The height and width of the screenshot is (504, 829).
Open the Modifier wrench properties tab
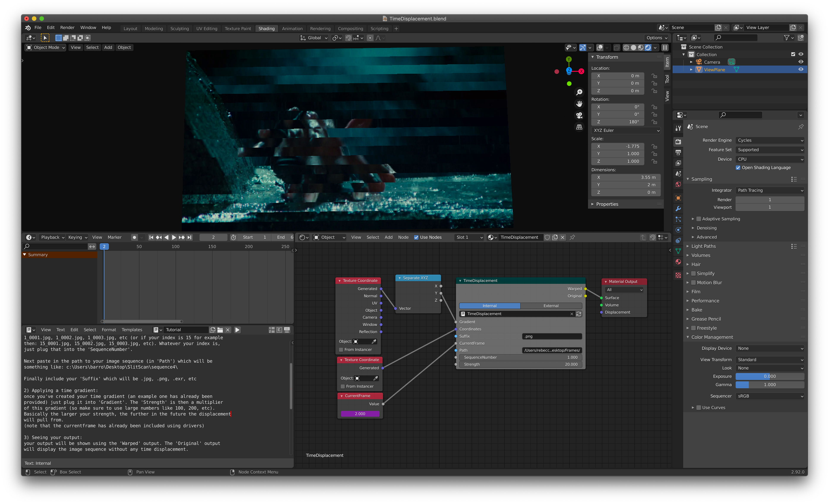tap(678, 209)
